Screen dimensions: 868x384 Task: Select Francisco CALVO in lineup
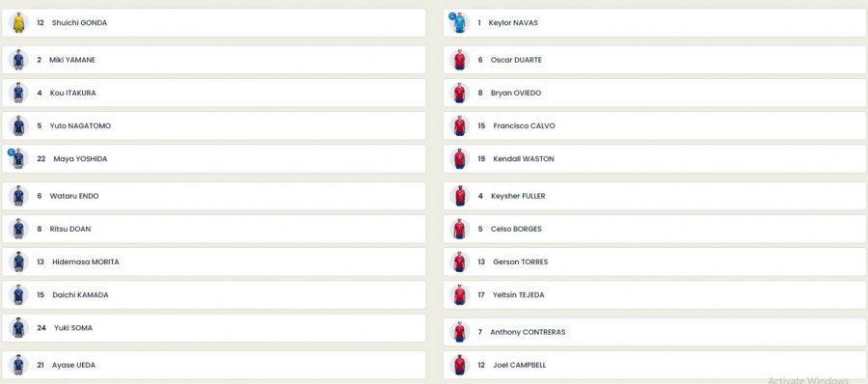click(654, 125)
